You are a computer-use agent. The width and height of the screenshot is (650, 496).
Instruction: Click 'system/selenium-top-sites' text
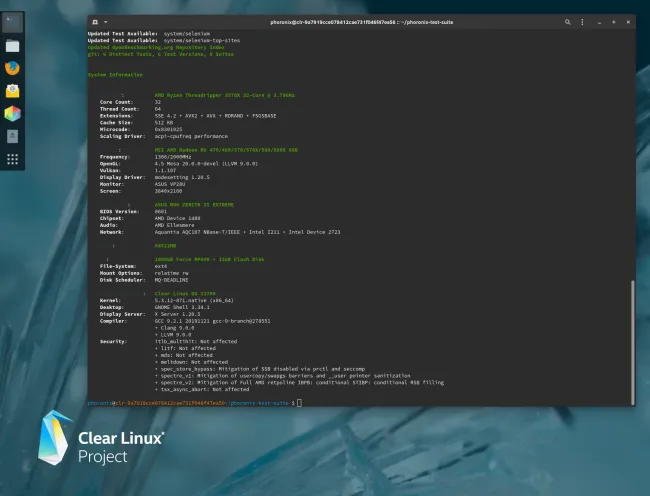(202, 41)
